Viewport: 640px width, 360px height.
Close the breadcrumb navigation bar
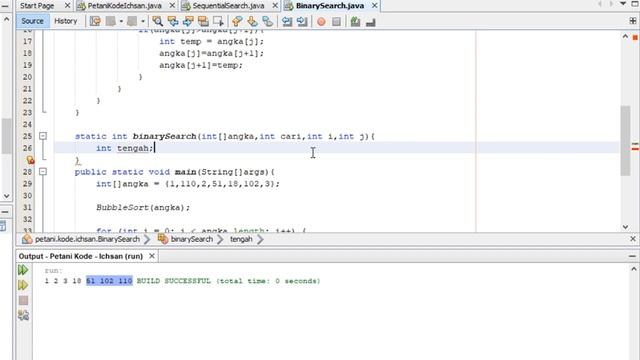(x=633, y=239)
